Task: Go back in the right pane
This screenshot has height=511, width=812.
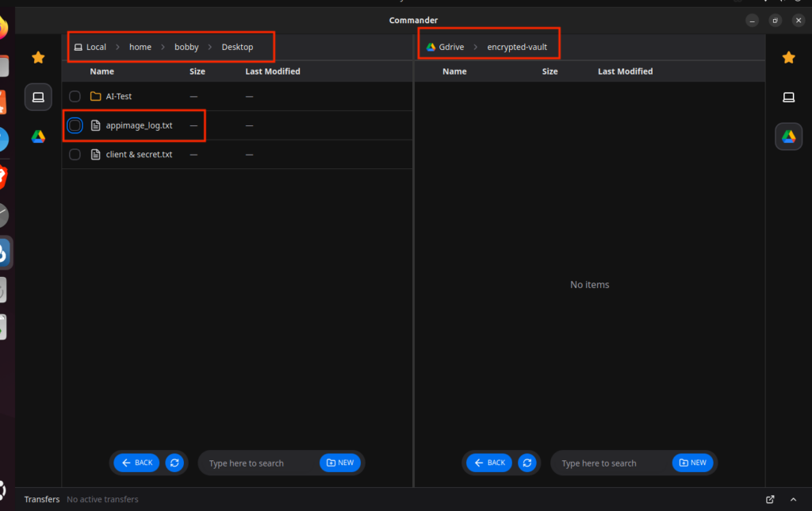Action: [x=489, y=463]
